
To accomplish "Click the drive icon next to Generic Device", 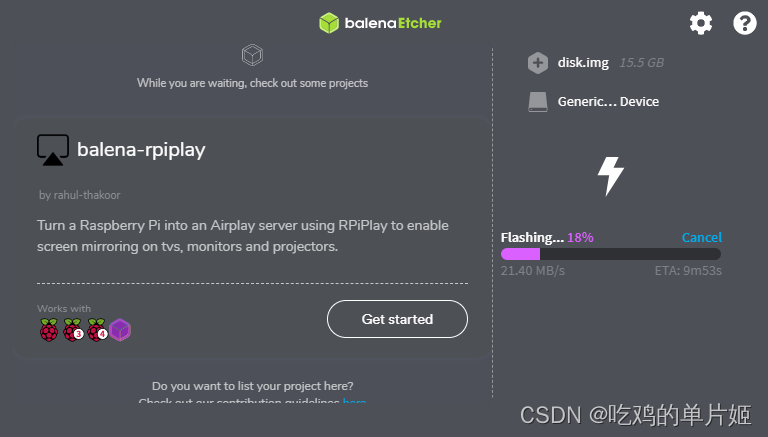I will click(538, 102).
